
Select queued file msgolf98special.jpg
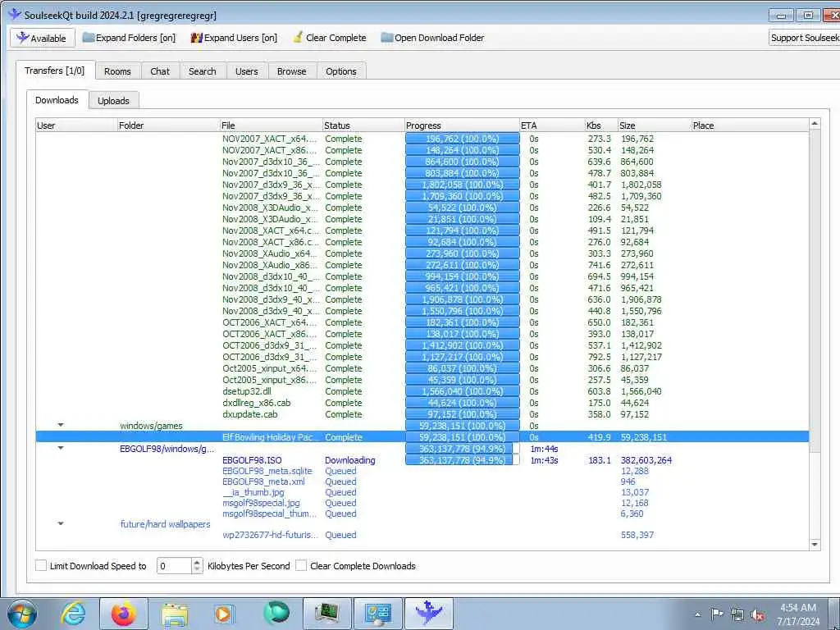tap(262, 503)
